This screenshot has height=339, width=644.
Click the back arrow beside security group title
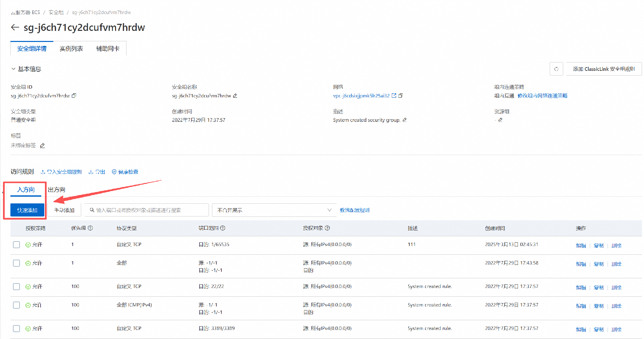15,27
